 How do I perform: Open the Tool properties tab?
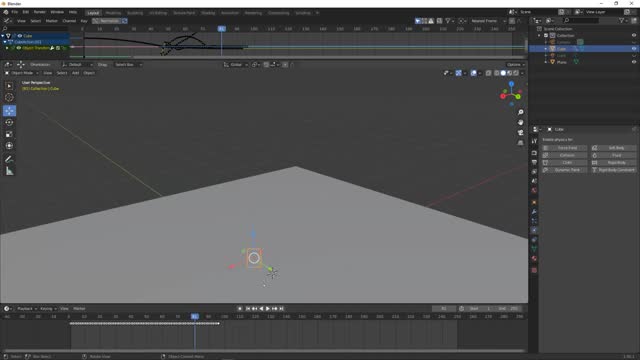coord(534,141)
